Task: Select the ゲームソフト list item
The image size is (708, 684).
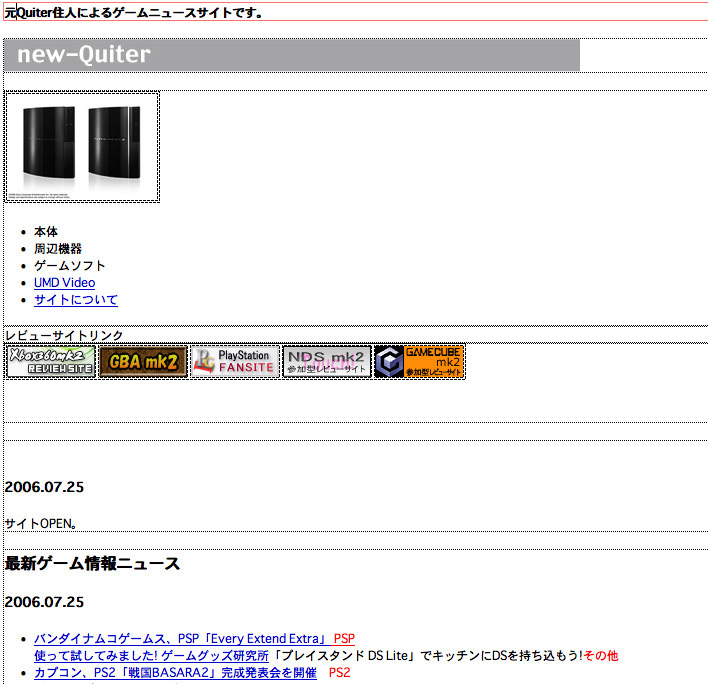Action: pos(70,265)
